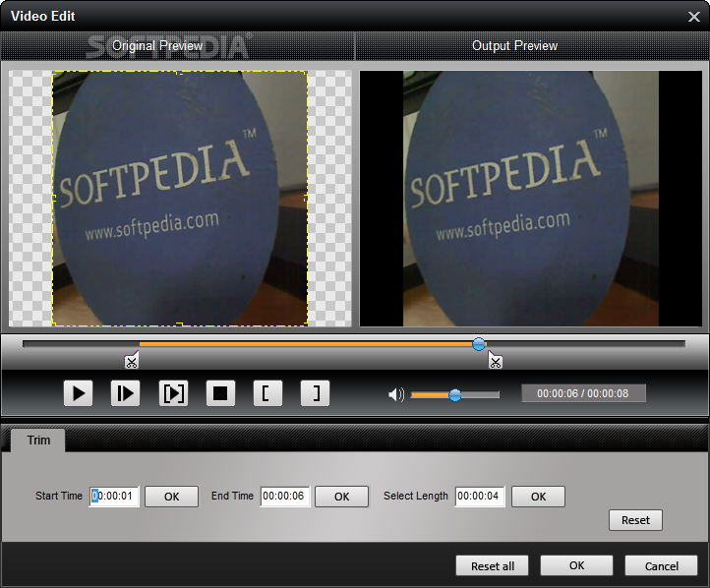Viewport: 710px width, 588px height.
Task: Click the Output Preview video frame
Action: pyautogui.click(x=531, y=199)
